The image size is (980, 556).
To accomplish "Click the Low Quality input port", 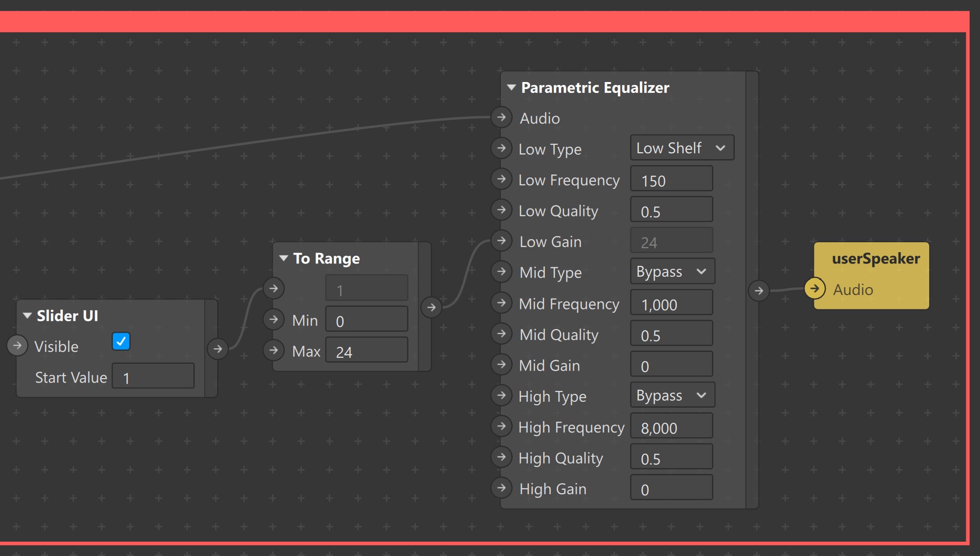I will click(501, 210).
